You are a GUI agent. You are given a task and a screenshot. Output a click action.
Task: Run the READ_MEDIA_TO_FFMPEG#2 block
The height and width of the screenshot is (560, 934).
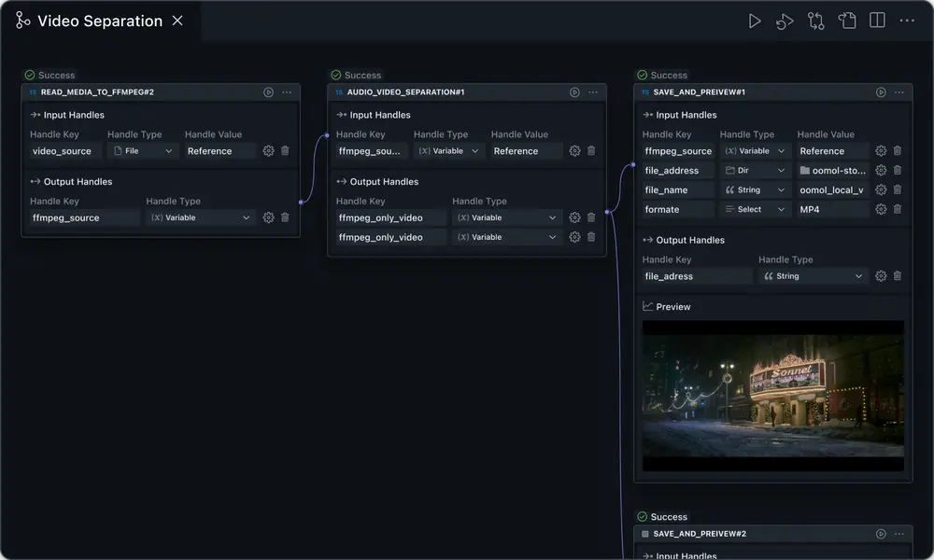click(268, 92)
